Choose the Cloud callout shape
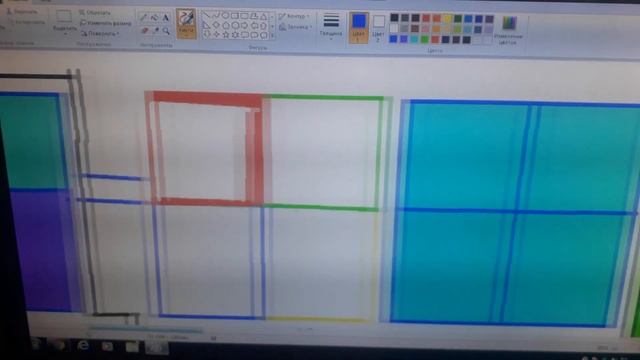The height and width of the screenshot is (360, 640). 264,35
